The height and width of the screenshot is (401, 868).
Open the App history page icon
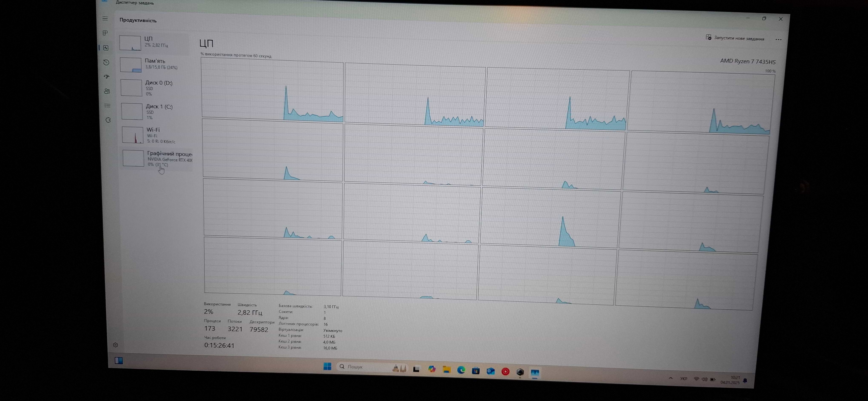tap(106, 62)
